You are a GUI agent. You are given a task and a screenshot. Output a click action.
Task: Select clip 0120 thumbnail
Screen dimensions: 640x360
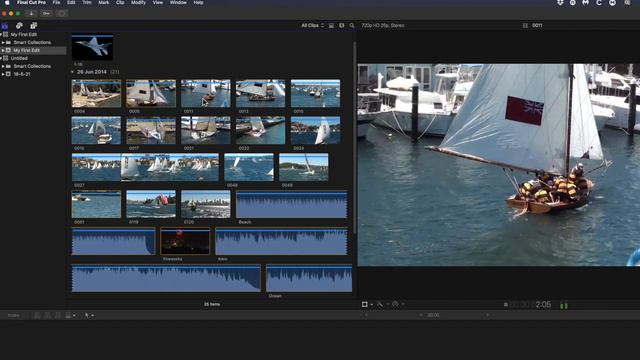(x=206, y=204)
